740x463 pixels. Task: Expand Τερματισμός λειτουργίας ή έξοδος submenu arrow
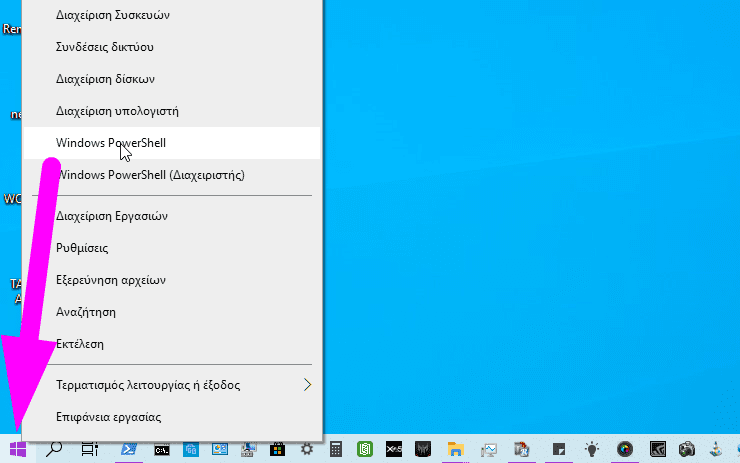pos(307,385)
